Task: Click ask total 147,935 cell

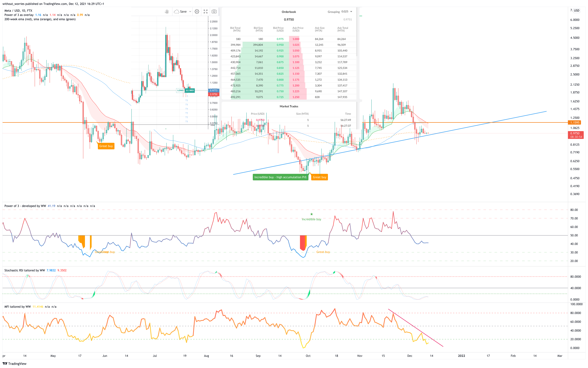Action: point(342,97)
